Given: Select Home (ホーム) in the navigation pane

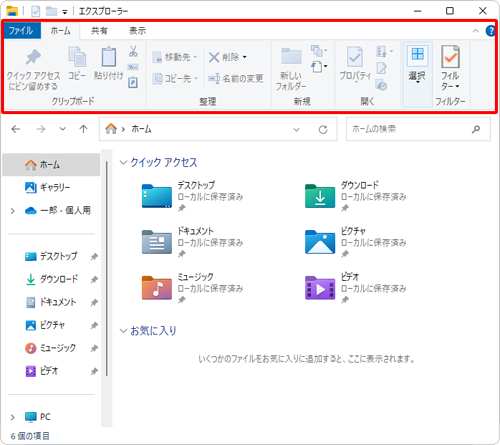Looking at the screenshot, I should pyautogui.click(x=51, y=165).
